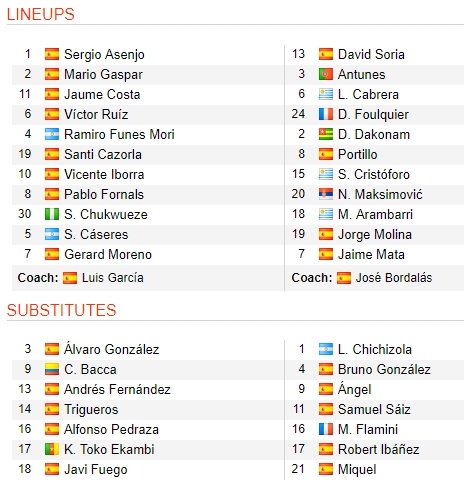
Task: Click French flag next to M. Flamini
Action: pos(326,429)
